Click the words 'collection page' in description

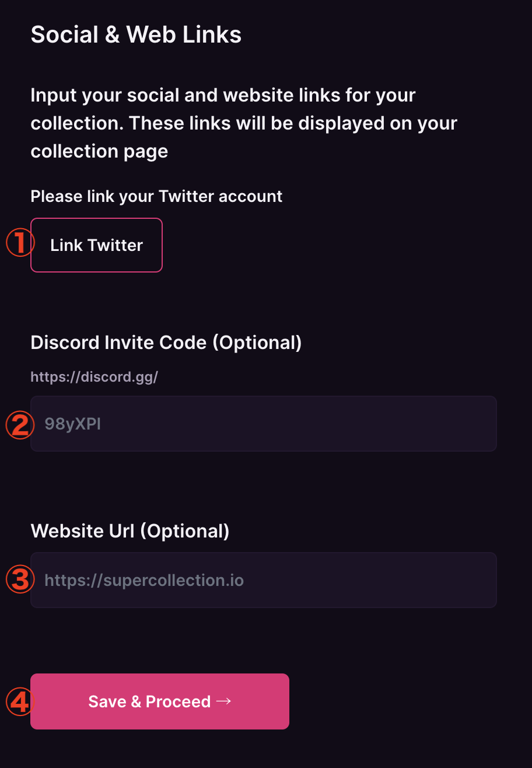pos(99,151)
